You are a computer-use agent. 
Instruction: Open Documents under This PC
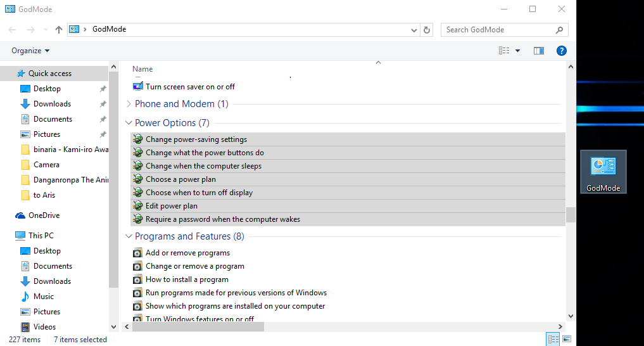click(x=53, y=266)
